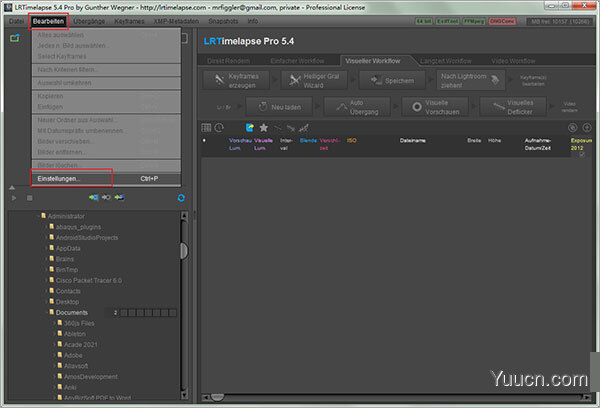Expand the Cisco Packet Tracer 6.0 folder

click(46, 281)
